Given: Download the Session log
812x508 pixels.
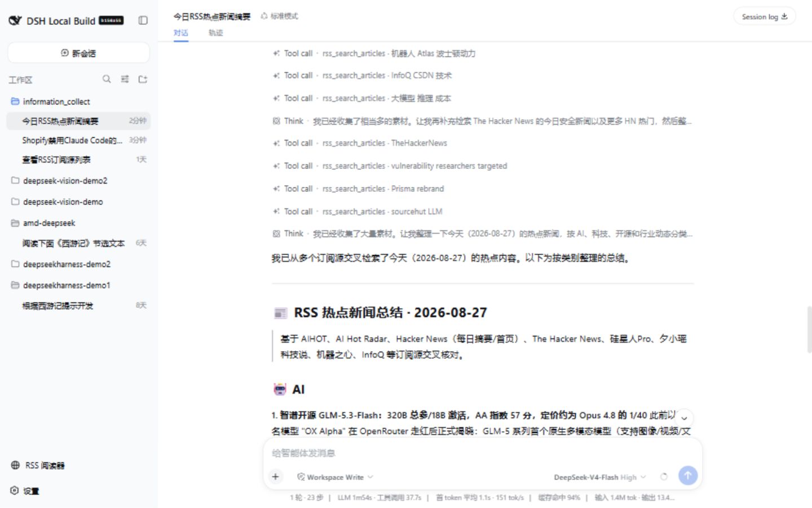Looking at the screenshot, I should click(x=764, y=16).
